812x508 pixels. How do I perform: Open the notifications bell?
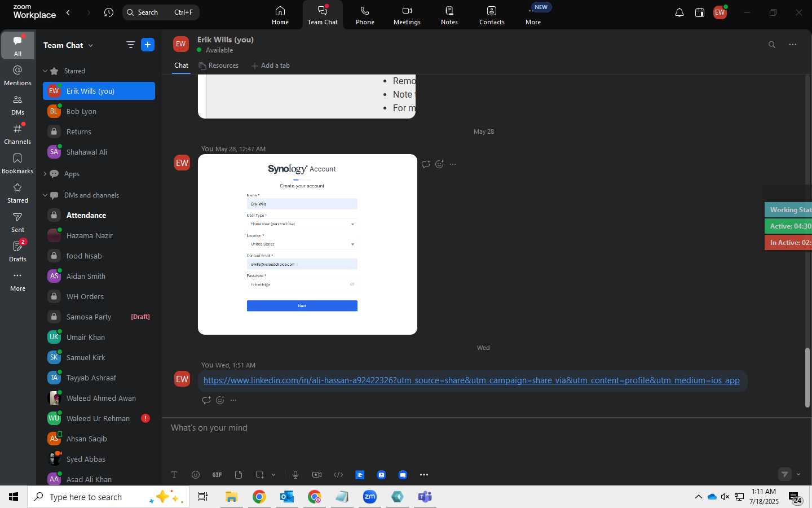pos(679,12)
